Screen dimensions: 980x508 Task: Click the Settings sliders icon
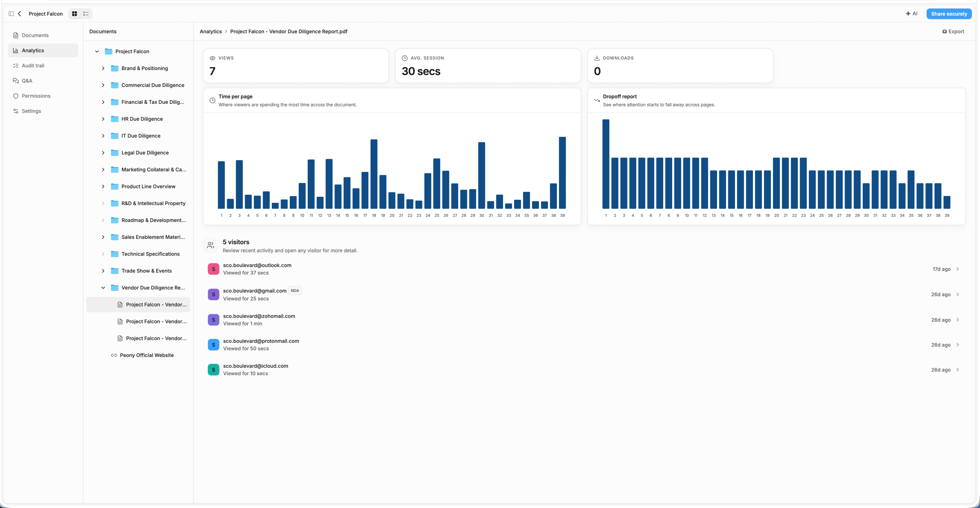[x=16, y=111]
